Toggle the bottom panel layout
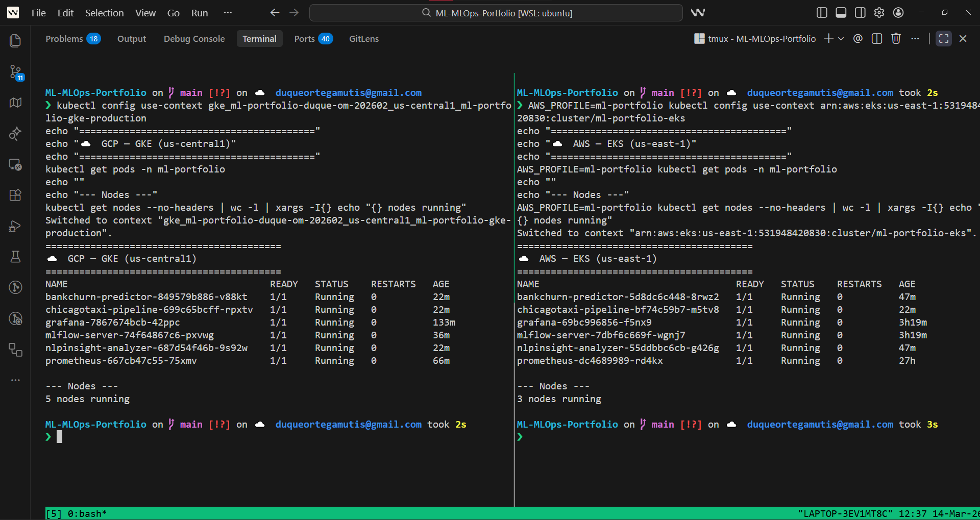Image resolution: width=980 pixels, height=520 pixels. (x=841, y=13)
